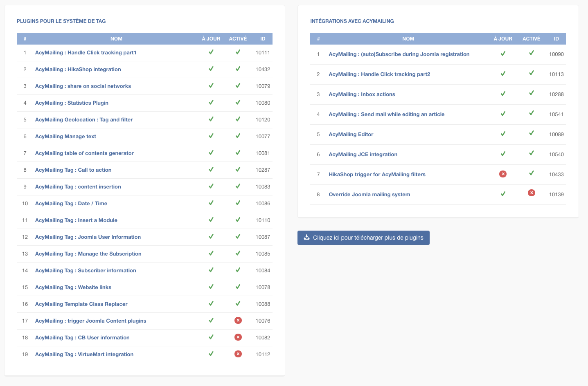The image size is (588, 386).
Task: Open AcyMailing Tag Date / Time plugin
Action: [71, 204]
